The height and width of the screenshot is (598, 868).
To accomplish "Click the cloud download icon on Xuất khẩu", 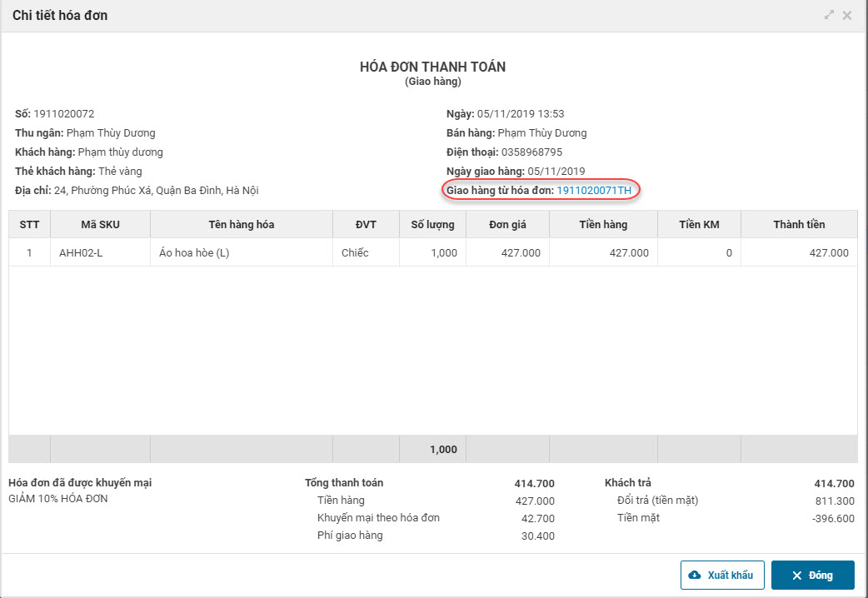I will (696, 576).
